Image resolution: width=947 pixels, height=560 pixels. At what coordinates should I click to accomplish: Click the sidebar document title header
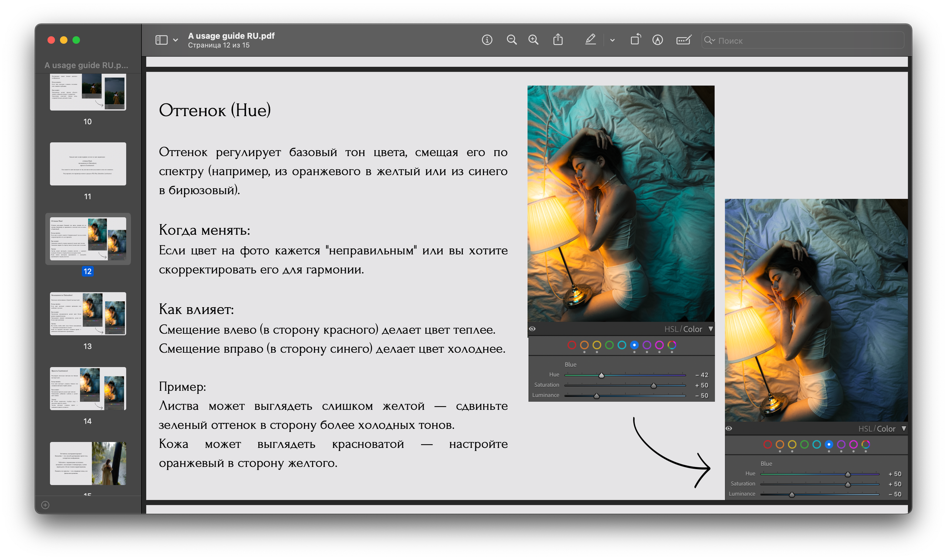pyautogui.click(x=86, y=65)
